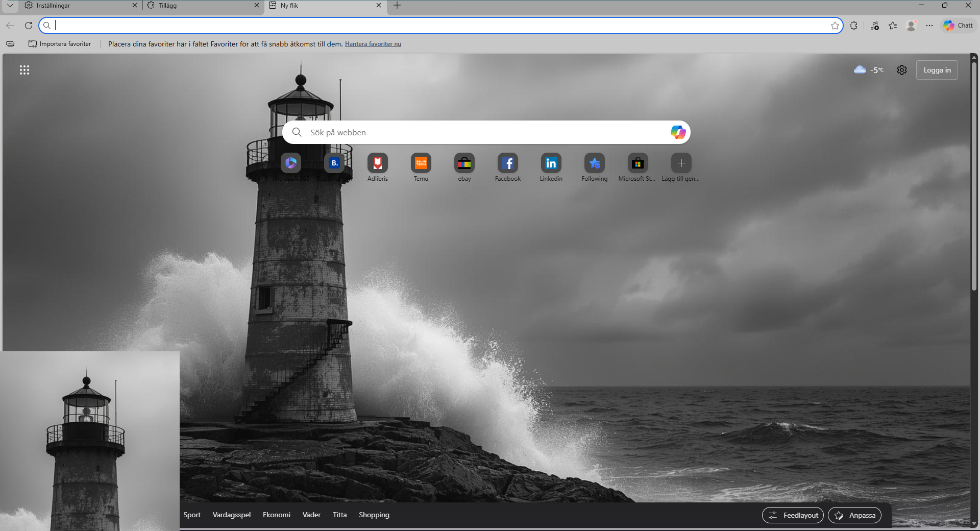Select the Ekonomi feed category
The width and height of the screenshot is (980, 531).
click(276, 515)
